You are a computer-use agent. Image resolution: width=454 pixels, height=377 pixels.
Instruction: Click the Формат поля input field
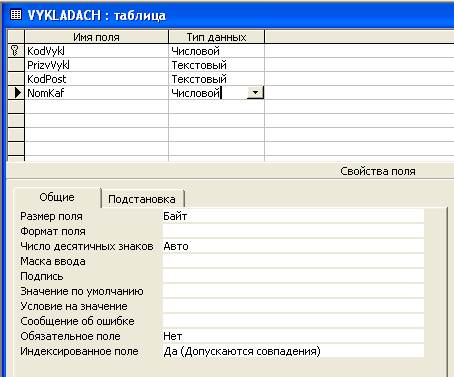tap(293, 231)
